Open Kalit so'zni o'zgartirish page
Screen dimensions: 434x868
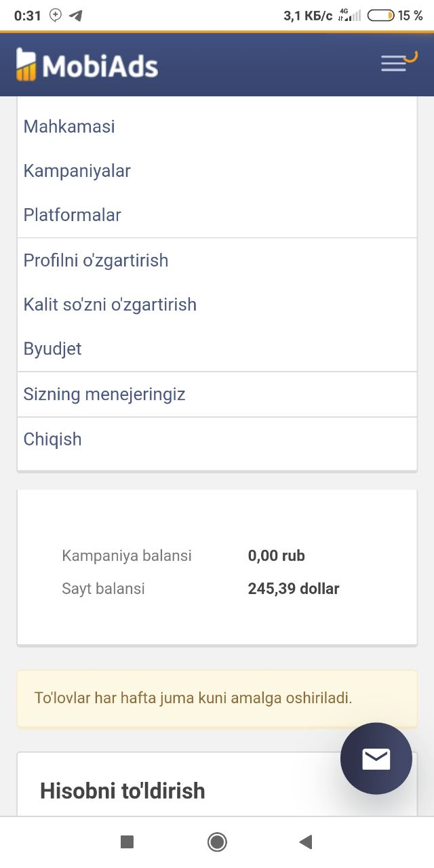tap(110, 304)
